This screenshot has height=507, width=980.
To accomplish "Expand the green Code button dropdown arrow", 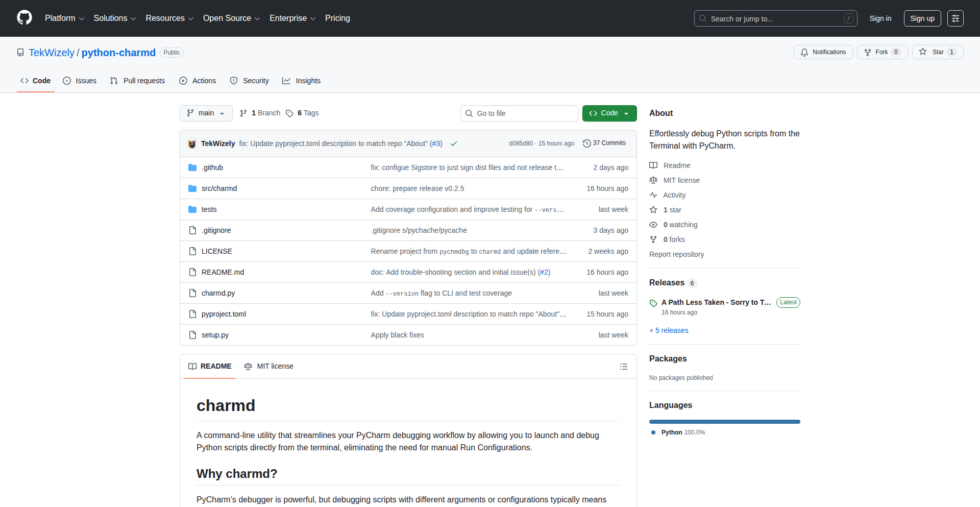I will [626, 113].
